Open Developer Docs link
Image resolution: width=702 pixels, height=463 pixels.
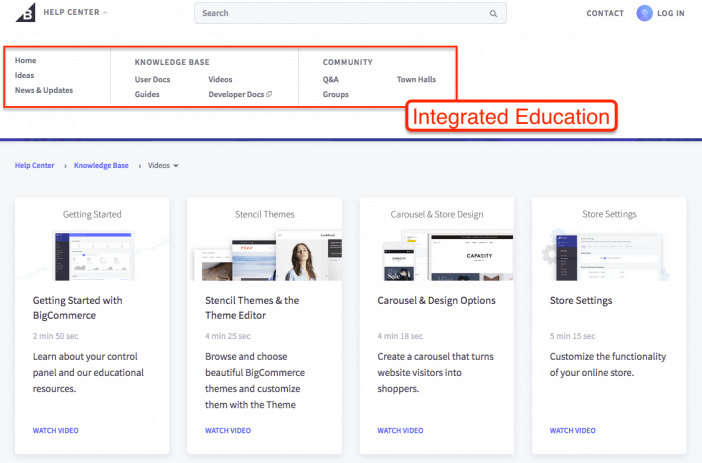click(x=236, y=94)
